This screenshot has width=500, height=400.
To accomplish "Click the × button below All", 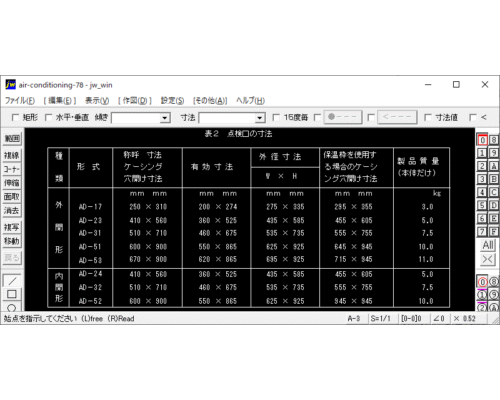I will coord(488,259).
